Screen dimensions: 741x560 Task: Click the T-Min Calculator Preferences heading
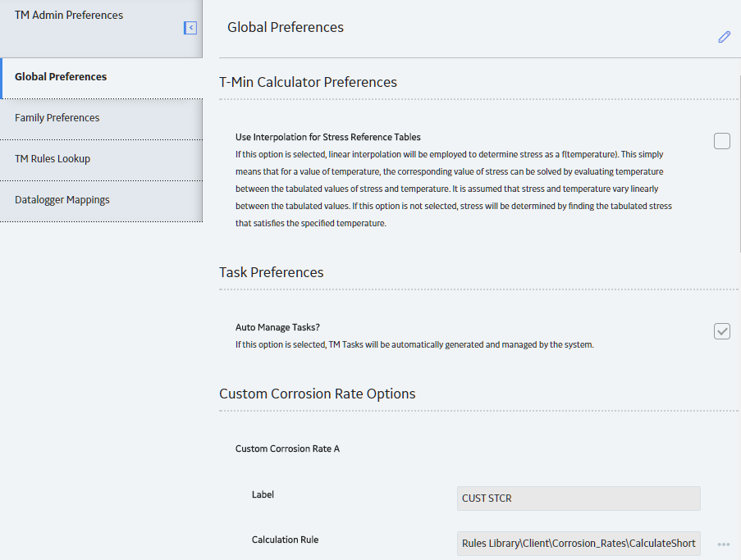point(308,82)
